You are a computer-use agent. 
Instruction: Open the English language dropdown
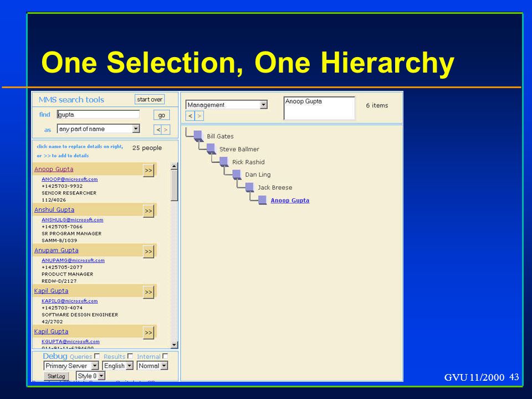click(117, 366)
